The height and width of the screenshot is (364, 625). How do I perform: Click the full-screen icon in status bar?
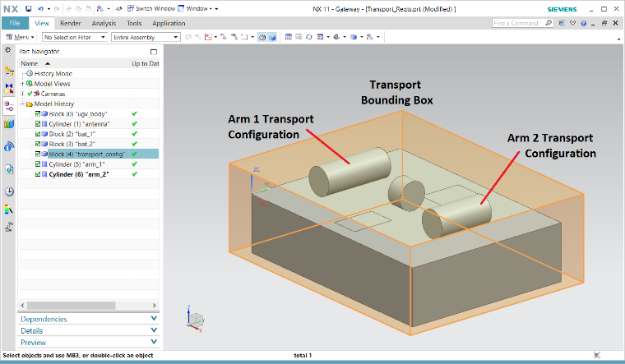point(597,355)
